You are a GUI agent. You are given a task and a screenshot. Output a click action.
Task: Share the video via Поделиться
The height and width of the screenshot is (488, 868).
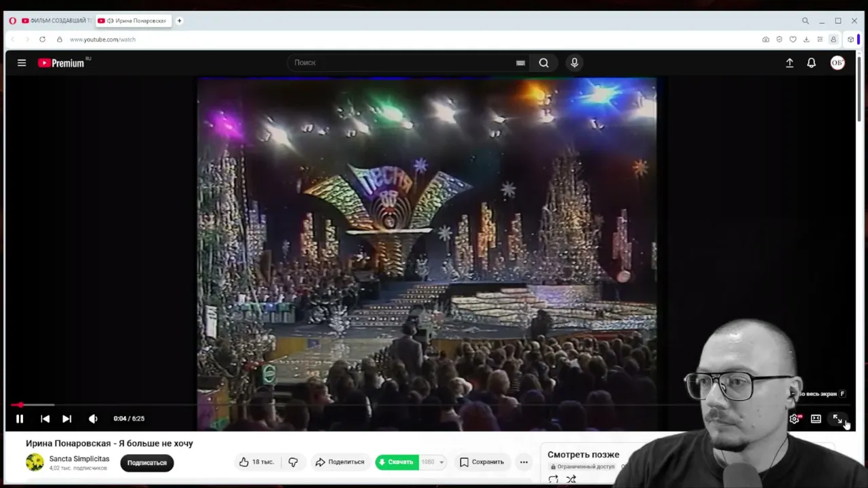[x=340, y=462]
